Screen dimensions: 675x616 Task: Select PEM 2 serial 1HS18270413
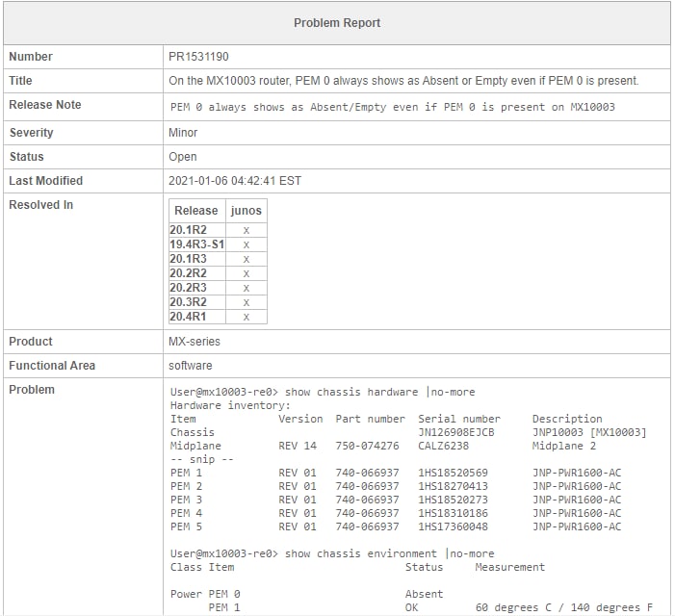click(453, 486)
